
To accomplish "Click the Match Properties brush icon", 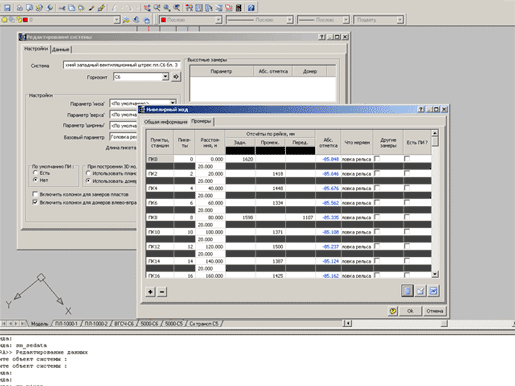I will tap(102, 7).
